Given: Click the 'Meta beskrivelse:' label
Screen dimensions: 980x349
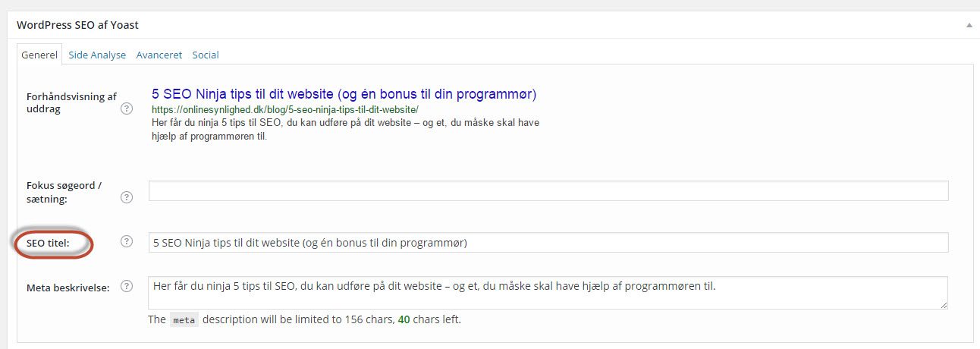Looking at the screenshot, I should click(68, 288).
